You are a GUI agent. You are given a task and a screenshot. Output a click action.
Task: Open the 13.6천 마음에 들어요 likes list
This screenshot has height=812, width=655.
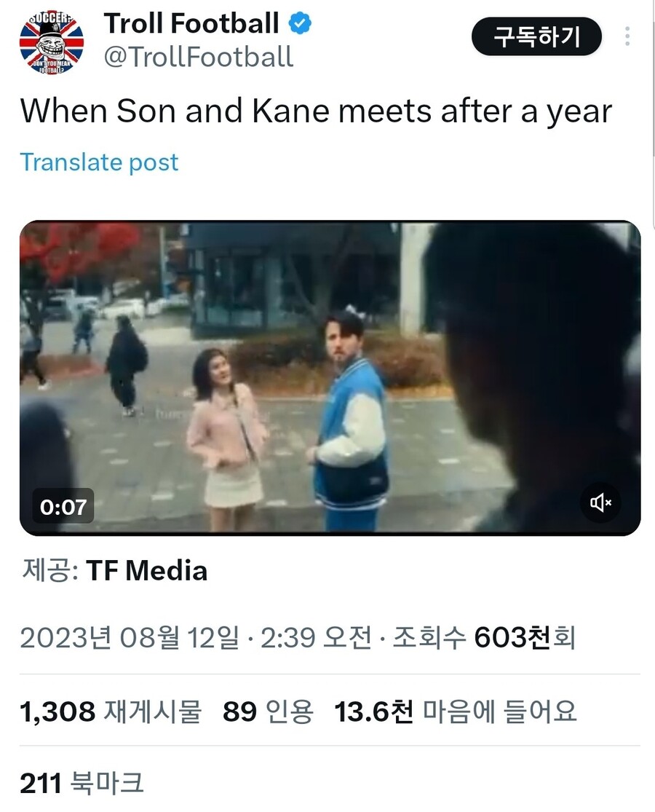456,712
